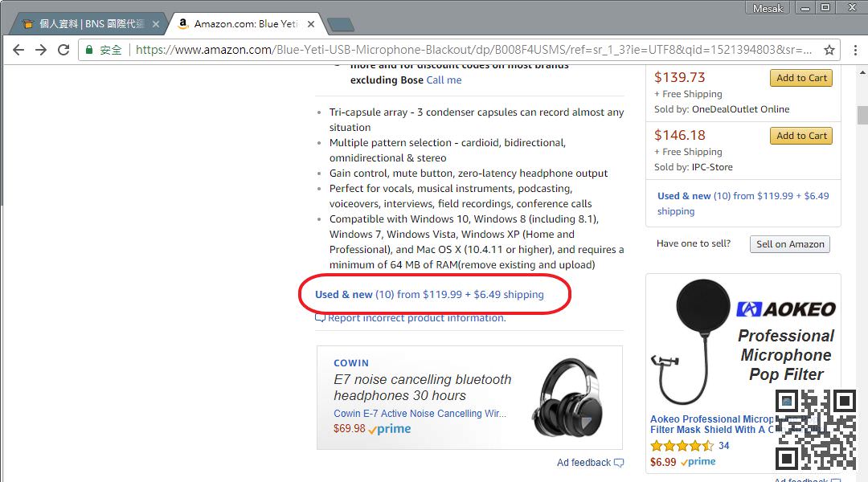Click the browser back arrow
Viewport: 868px width, 482px height.
click(18, 50)
